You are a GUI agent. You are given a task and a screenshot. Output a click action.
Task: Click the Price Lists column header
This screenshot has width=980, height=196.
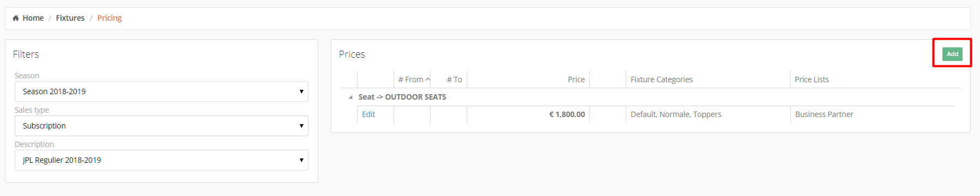[812, 79]
